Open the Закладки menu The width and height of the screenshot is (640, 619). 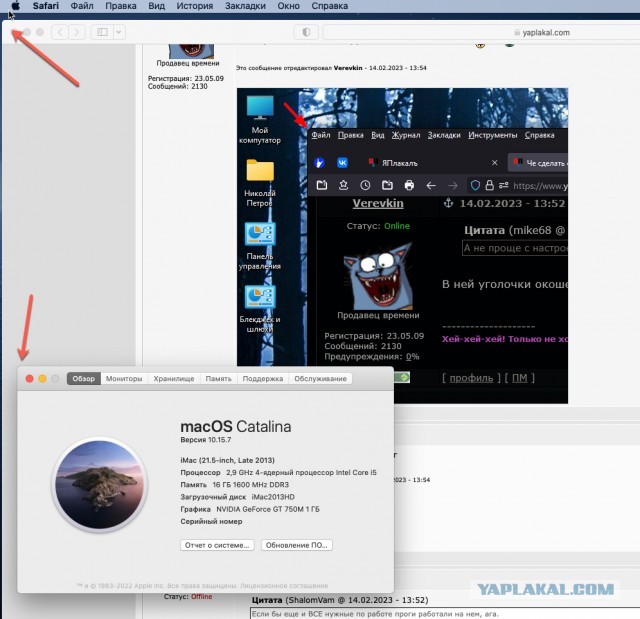click(245, 6)
